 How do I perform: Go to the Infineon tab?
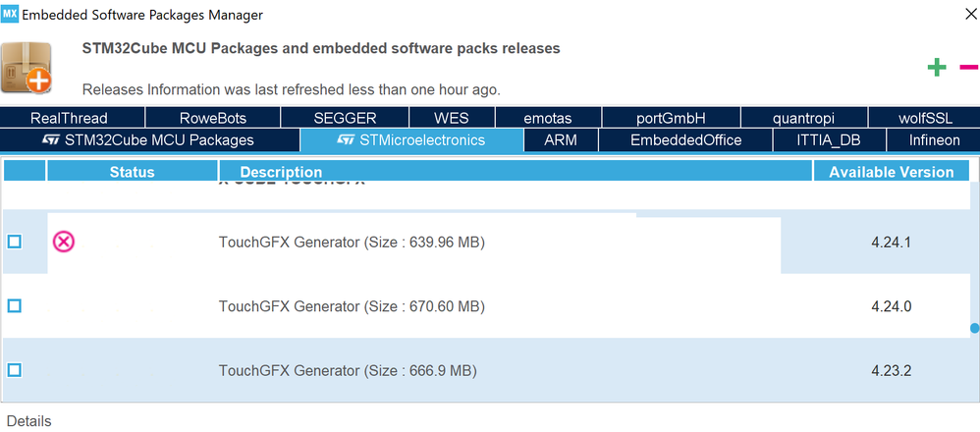(934, 140)
